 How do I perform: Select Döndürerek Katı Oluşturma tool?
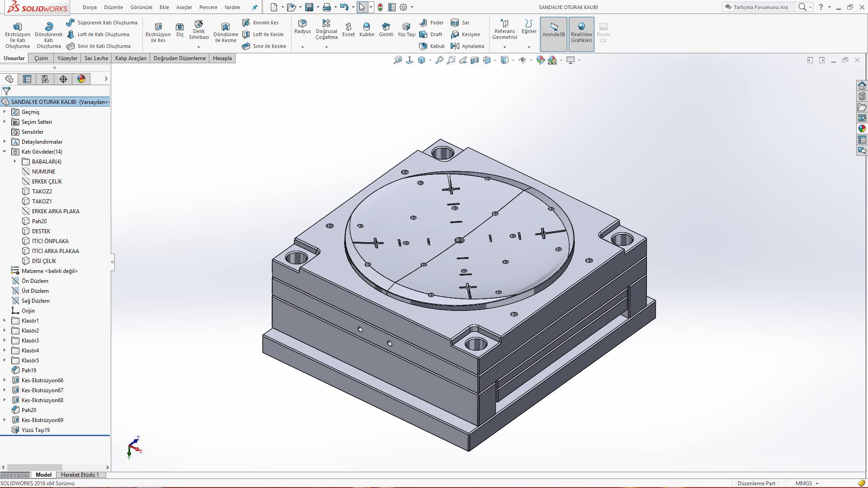coord(49,35)
